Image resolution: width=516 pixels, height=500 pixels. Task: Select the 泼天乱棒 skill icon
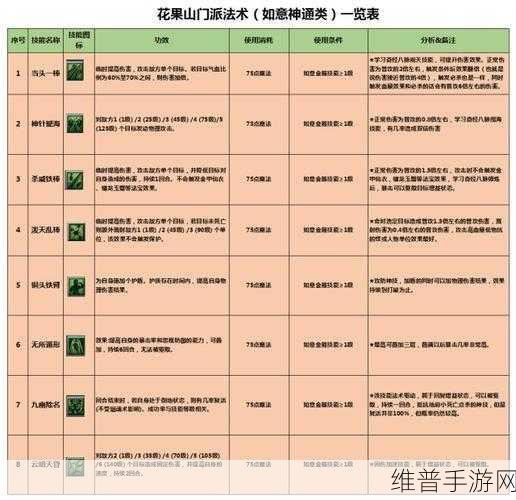point(76,232)
